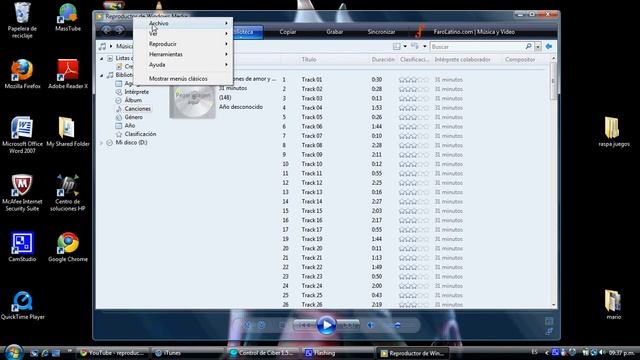This screenshot has height=360, width=640.
Task: Expand the Mi disco (D:) node
Action: pos(102,142)
